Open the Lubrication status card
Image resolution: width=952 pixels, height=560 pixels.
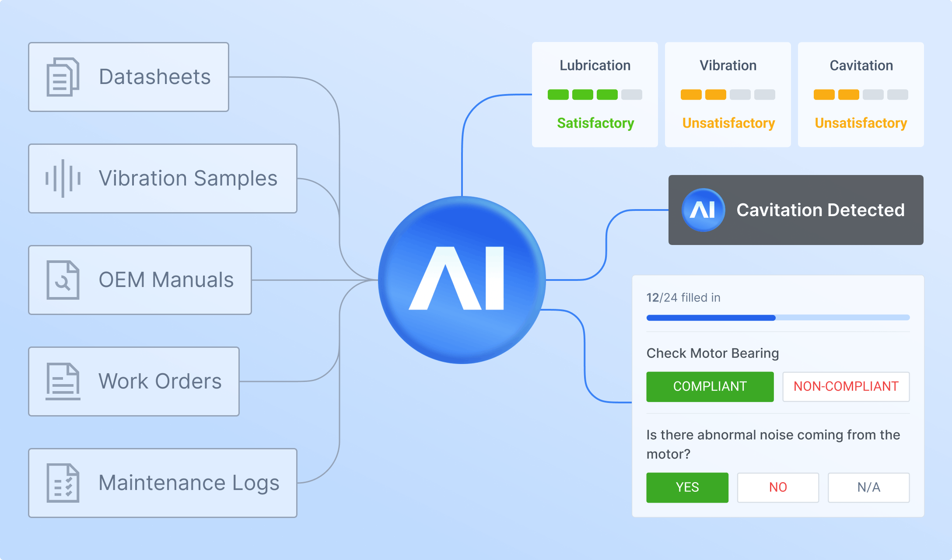595,66
